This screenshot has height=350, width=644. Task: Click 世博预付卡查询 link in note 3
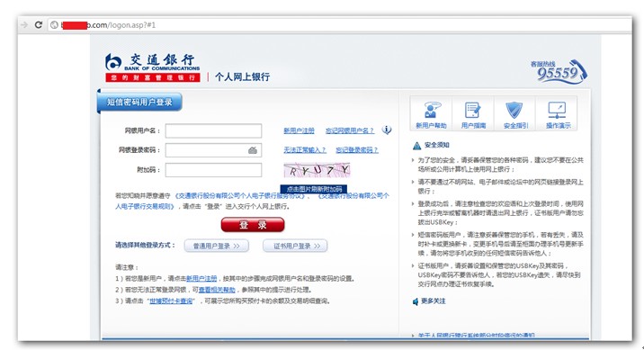tap(171, 301)
